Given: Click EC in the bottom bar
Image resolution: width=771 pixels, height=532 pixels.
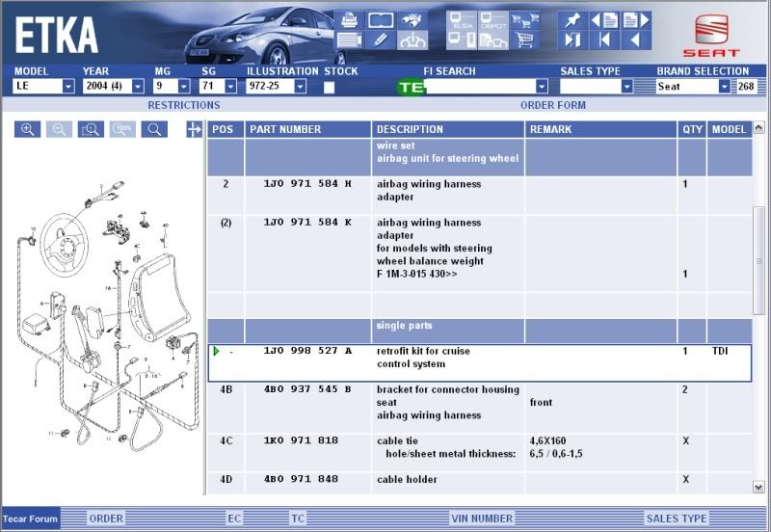Looking at the screenshot, I should point(234,519).
